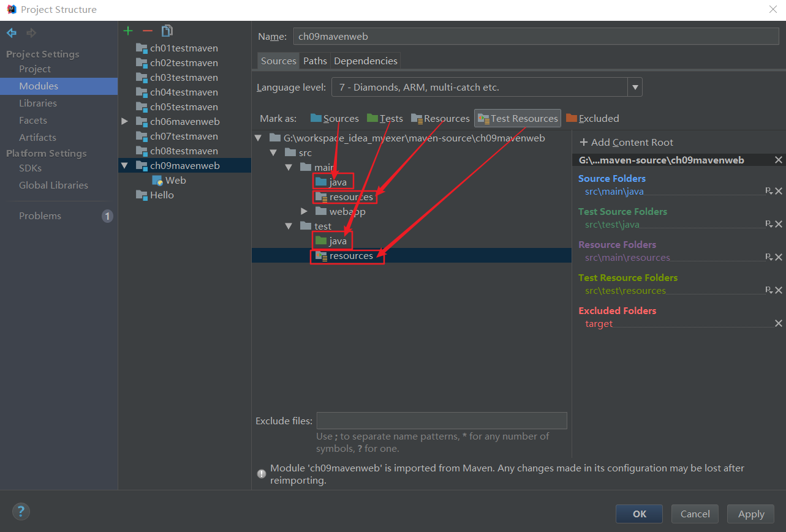This screenshot has width=786, height=532.
Task: Click Add Content Root
Action: pyautogui.click(x=626, y=143)
